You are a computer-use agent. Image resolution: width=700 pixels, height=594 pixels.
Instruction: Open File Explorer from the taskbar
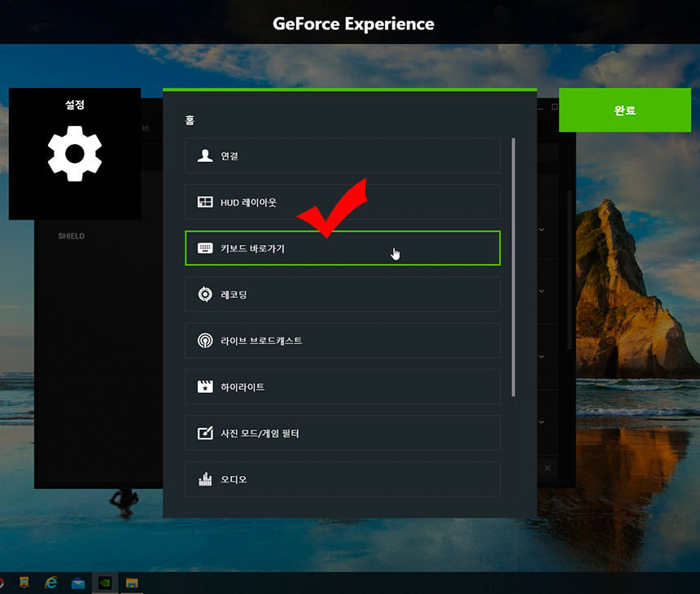click(132, 583)
